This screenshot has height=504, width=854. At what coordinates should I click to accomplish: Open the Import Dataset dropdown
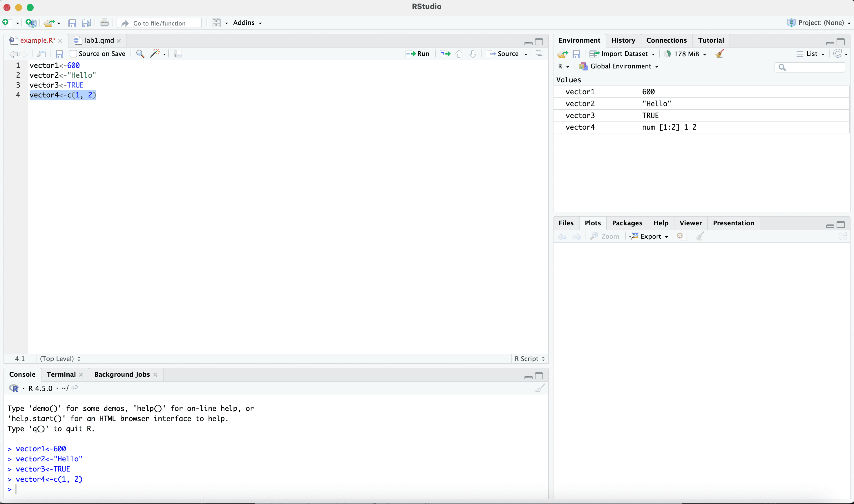[624, 54]
